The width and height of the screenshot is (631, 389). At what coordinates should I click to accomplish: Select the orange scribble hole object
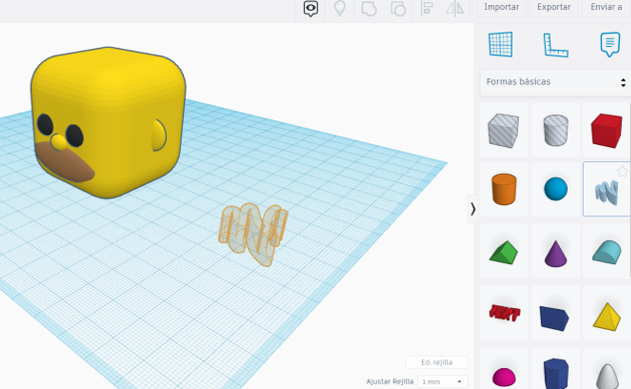click(254, 234)
